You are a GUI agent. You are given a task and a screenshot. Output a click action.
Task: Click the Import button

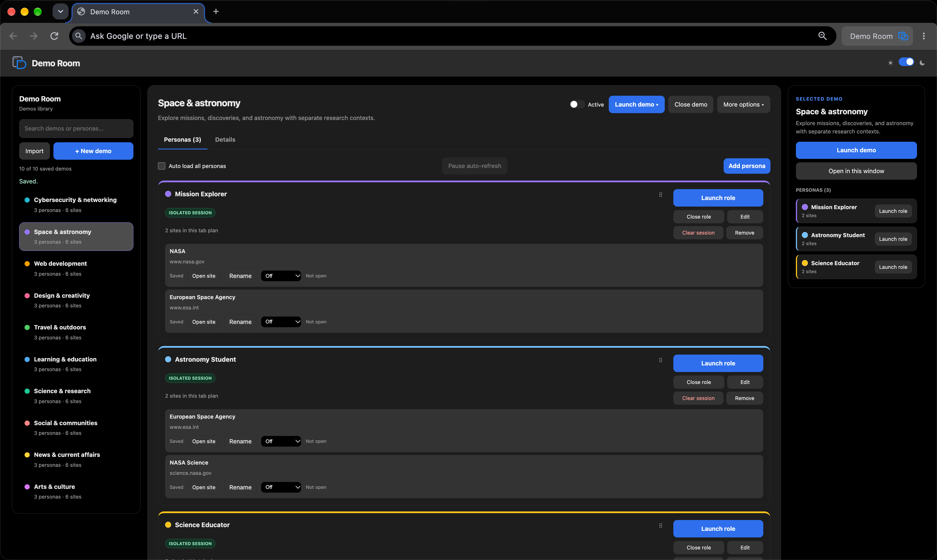tap(34, 151)
